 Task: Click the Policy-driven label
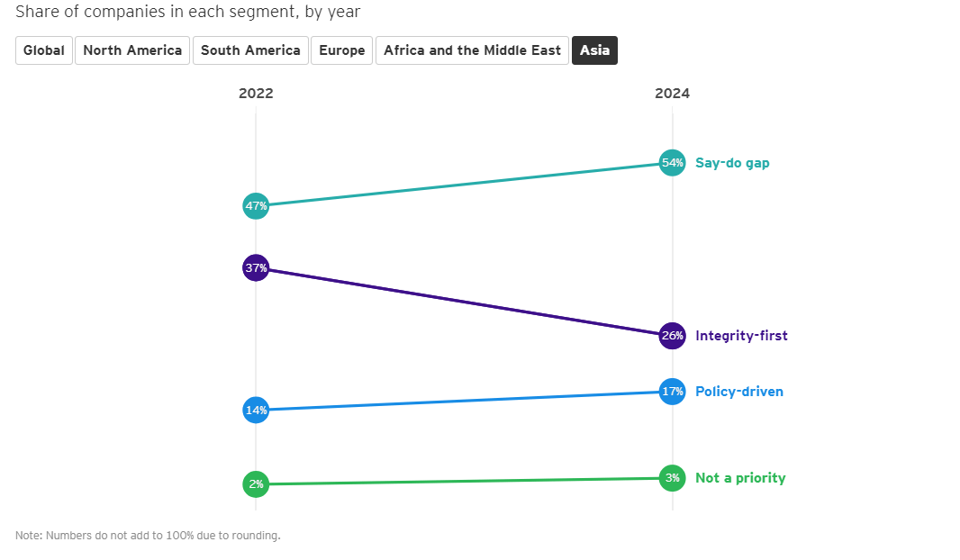(738, 392)
